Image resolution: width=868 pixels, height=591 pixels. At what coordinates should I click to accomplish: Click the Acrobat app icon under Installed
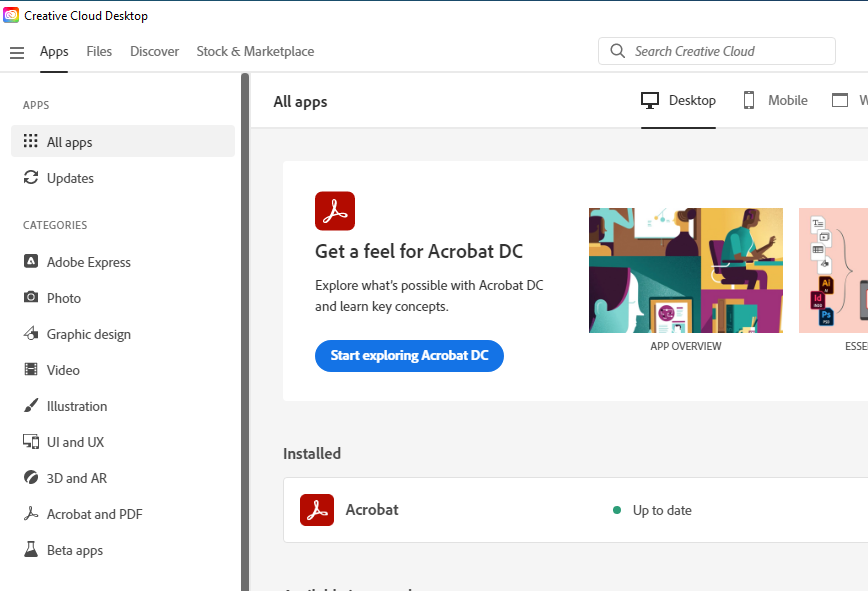(317, 510)
